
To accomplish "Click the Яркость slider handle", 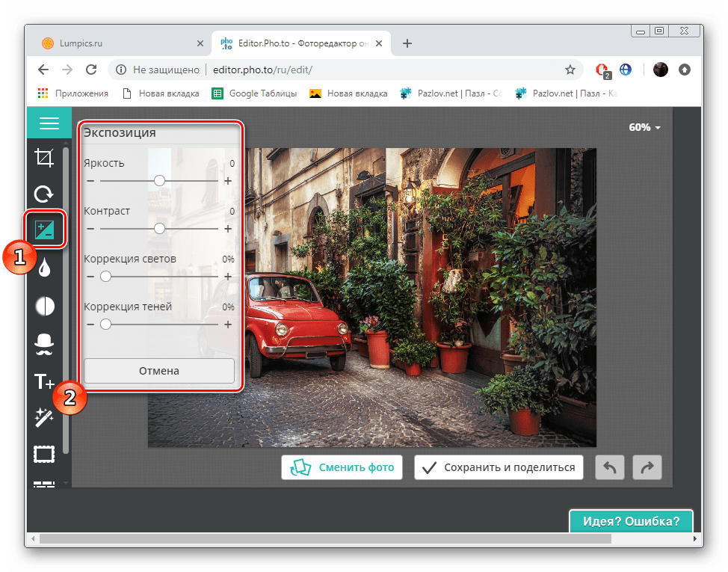I will point(159,181).
